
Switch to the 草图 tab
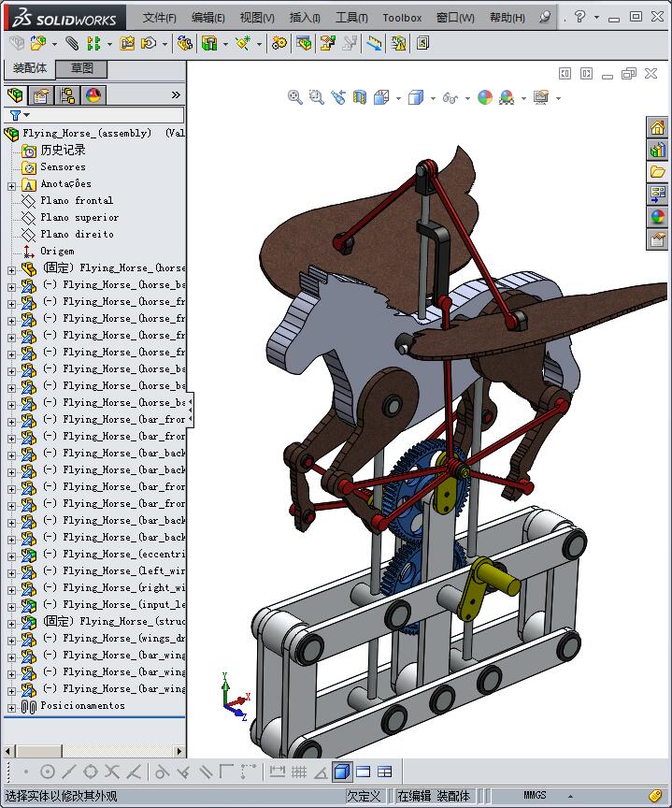82,68
